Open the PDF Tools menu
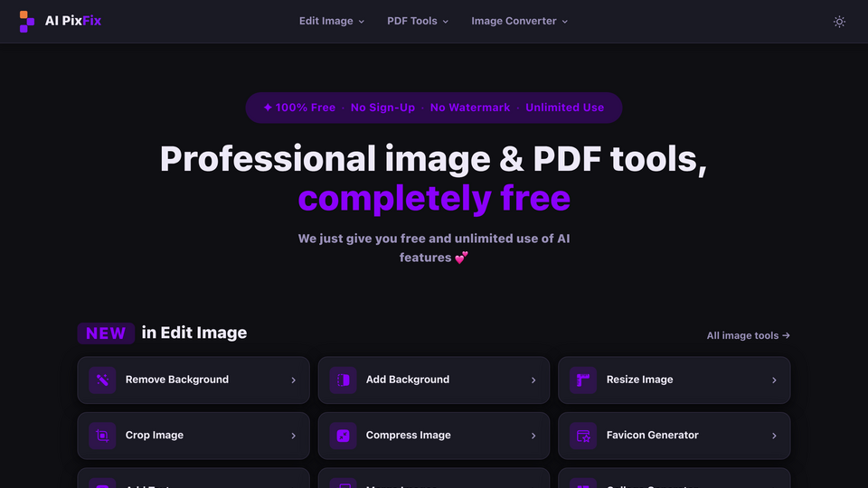Viewport: 868px width, 488px height. (x=418, y=21)
